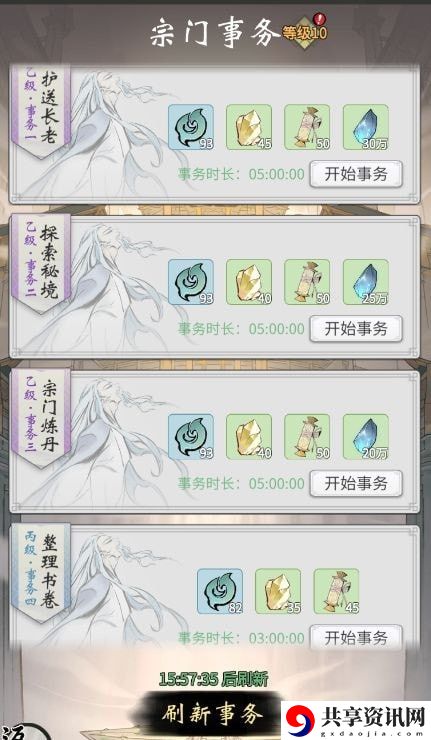Start the 整理书卷 task

coord(356,638)
